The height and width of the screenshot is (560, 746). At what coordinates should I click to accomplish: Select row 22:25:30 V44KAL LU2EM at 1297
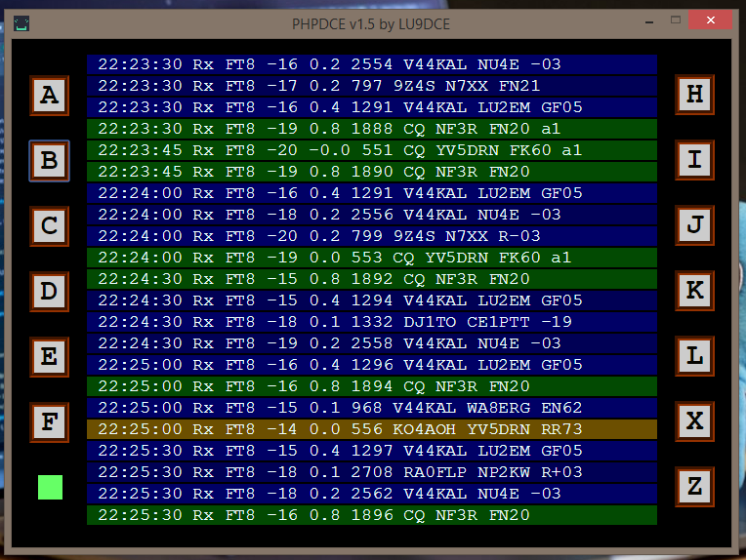point(372,451)
